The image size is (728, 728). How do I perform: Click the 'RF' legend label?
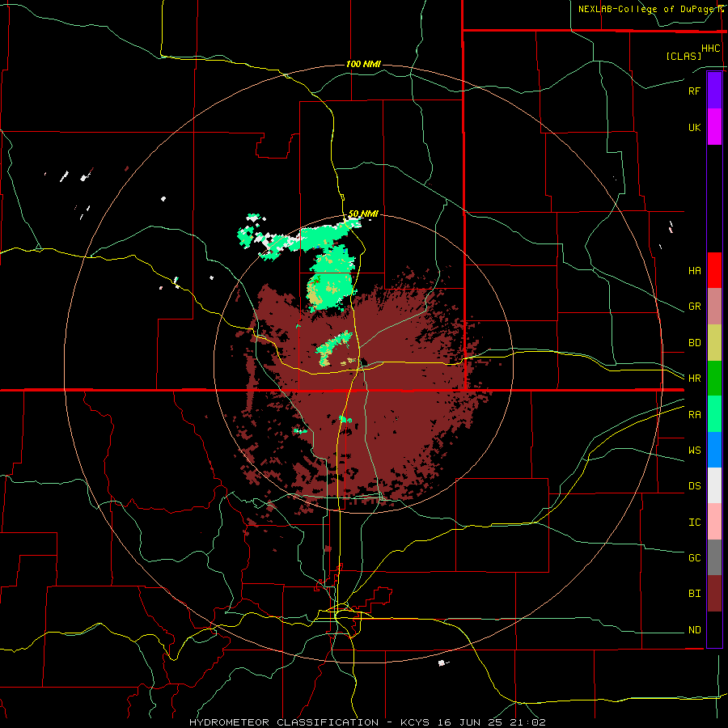[x=694, y=91]
